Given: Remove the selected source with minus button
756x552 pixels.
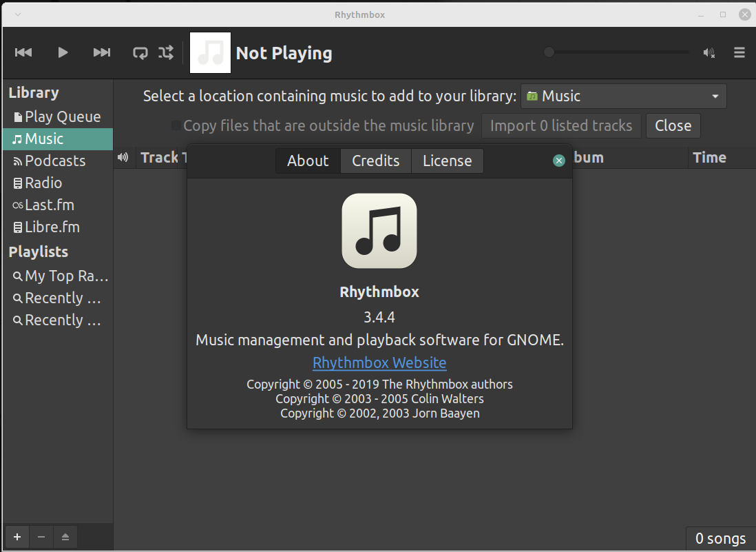Looking at the screenshot, I should pos(41,537).
